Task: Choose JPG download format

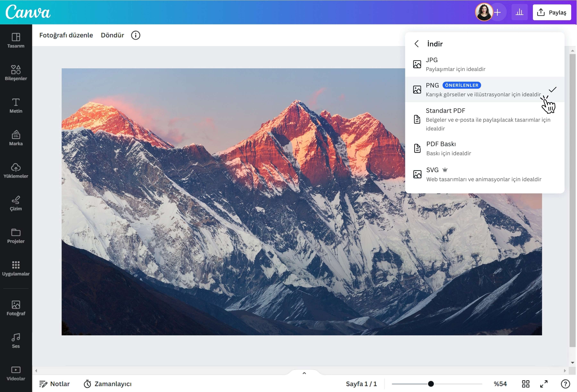Action: [485, 64]
